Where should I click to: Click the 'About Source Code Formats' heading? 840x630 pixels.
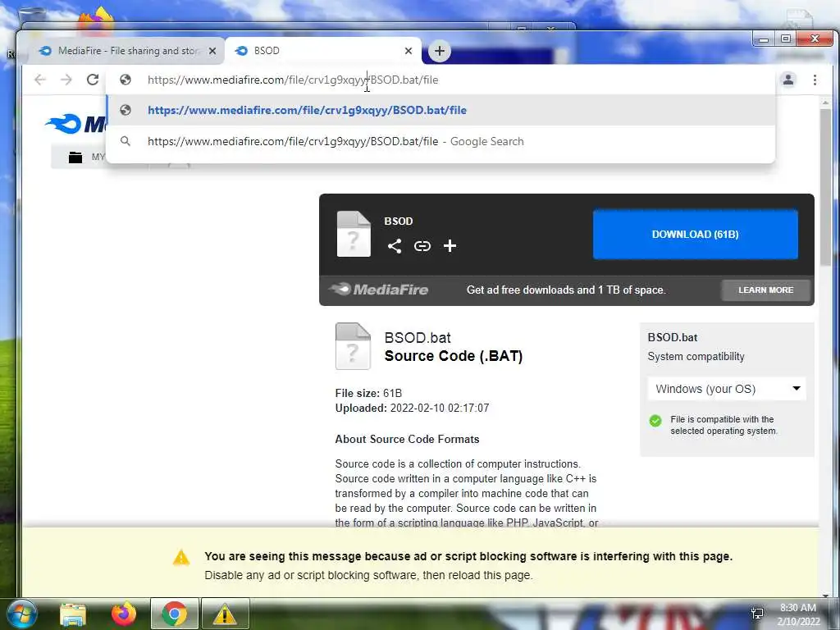click(x=407, y=440)
